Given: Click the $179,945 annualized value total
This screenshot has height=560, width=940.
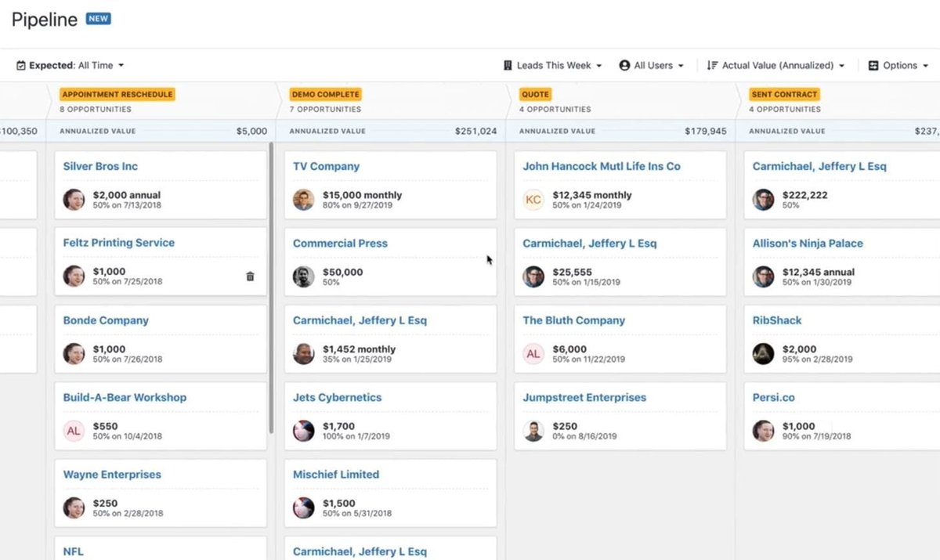Looking at the screenshot, I should coord(706,132).
